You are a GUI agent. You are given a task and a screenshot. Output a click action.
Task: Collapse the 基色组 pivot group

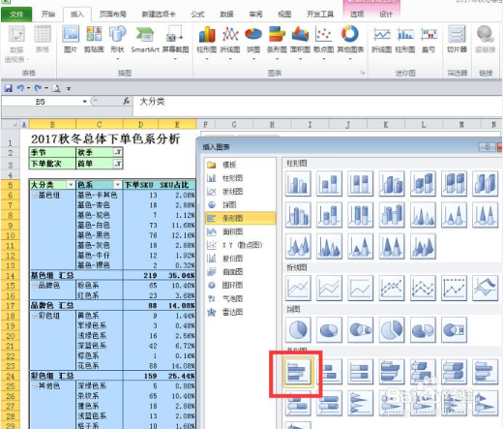point(34,195)
